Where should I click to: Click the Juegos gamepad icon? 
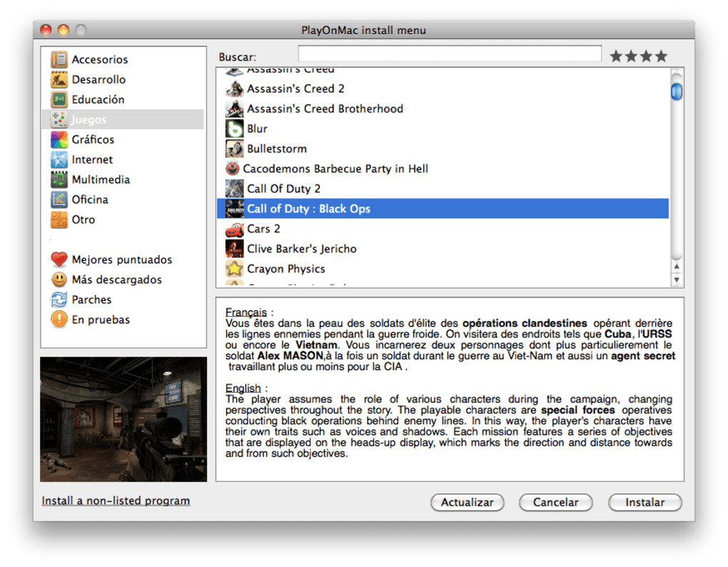59,119
